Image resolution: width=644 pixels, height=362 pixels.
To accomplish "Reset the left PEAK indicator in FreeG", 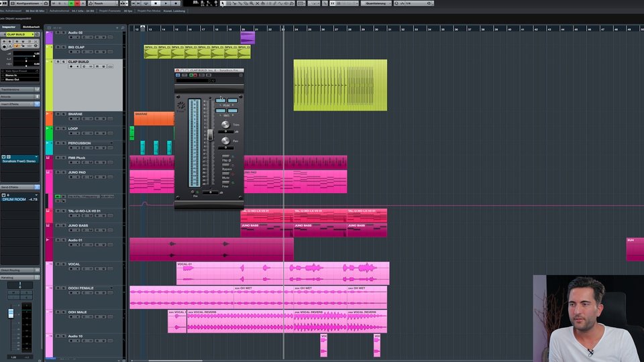I will pyautogui.click(x=221, y=101).
